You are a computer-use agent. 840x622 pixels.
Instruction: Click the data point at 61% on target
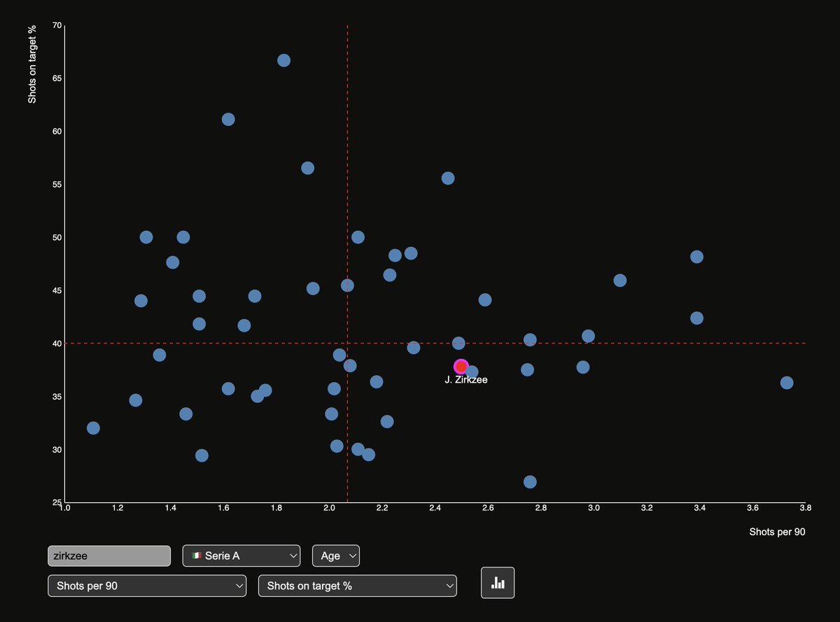(x=228, y=120)
